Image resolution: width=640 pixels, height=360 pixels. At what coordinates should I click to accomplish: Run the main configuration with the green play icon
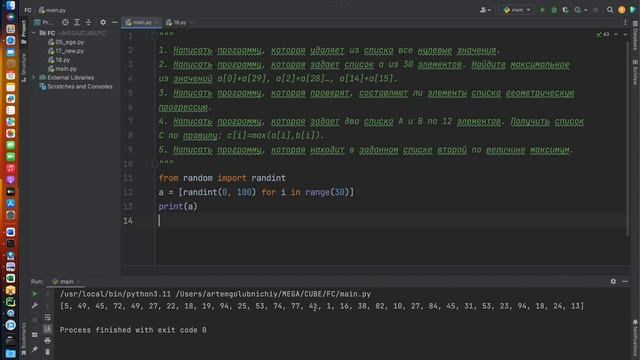(x=542, y=10)
